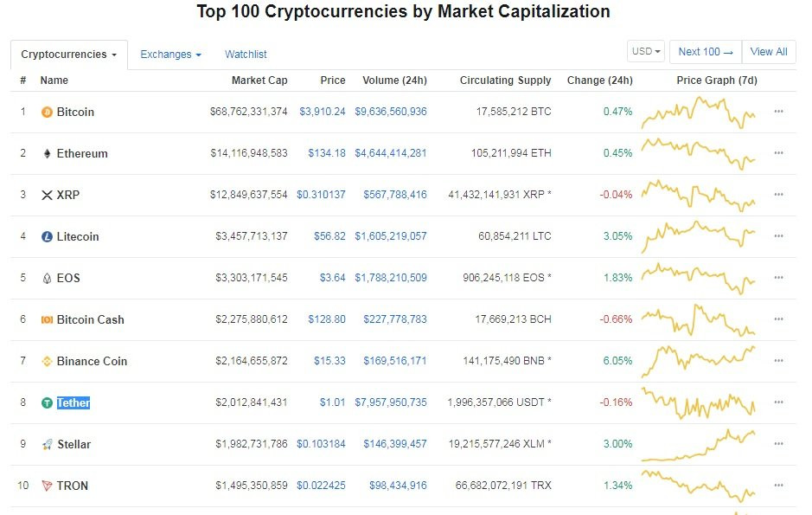
Task: Click the Tether logo icon
Action: point(47,403)
